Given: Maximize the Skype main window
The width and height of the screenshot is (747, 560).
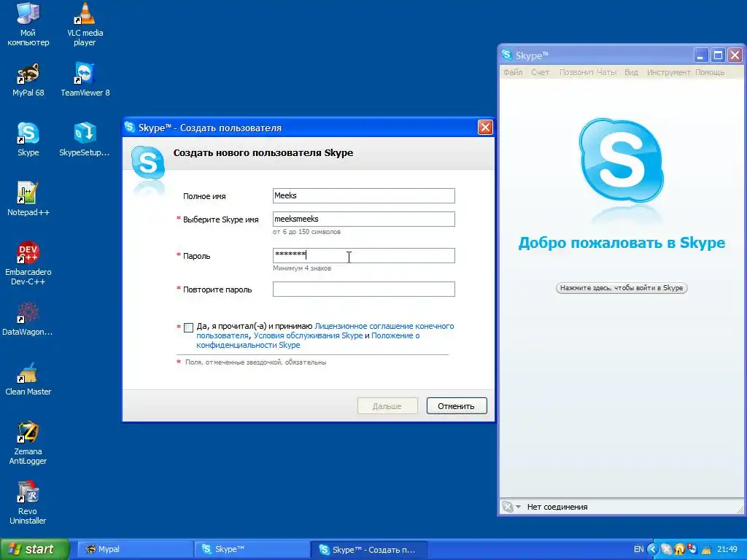Looking at the screenshot, I should pyautogui.click(x=718, y=55).
